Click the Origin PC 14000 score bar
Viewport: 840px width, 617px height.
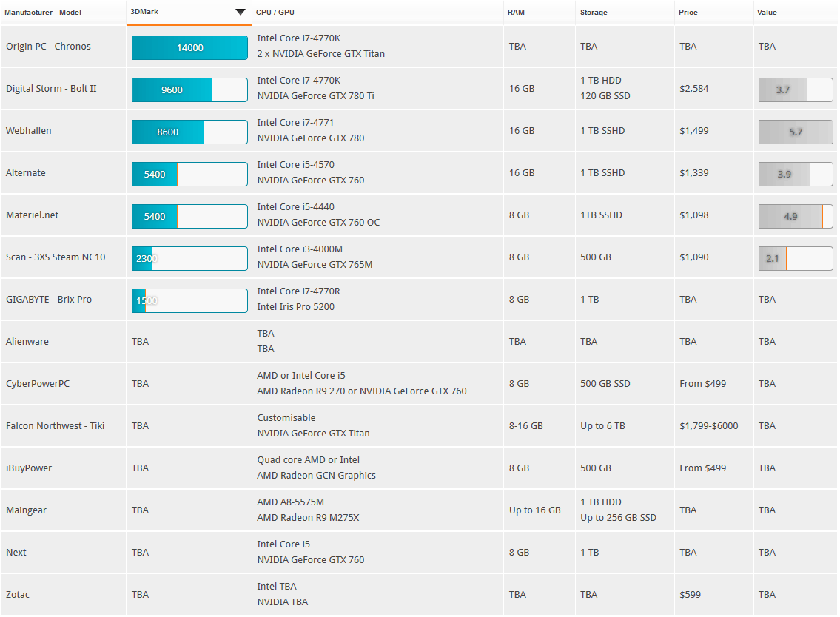(x=189, y=48)
